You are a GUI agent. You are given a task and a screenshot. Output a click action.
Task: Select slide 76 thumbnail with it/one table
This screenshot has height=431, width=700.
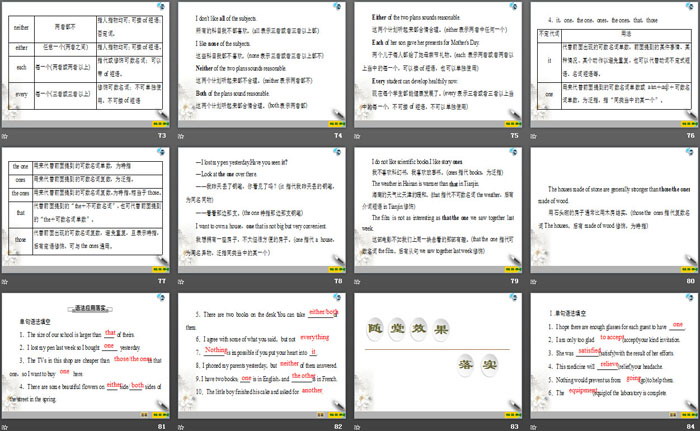tap(614, 64)
